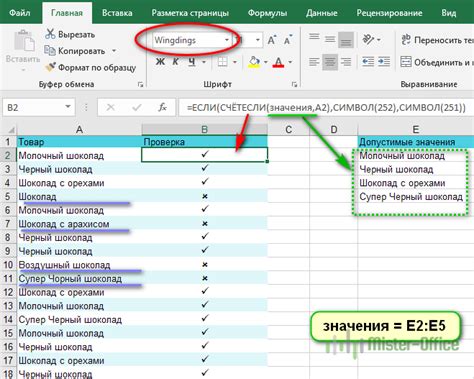
Task: Increase font size with the large A icon
Action: pos(272,40)
